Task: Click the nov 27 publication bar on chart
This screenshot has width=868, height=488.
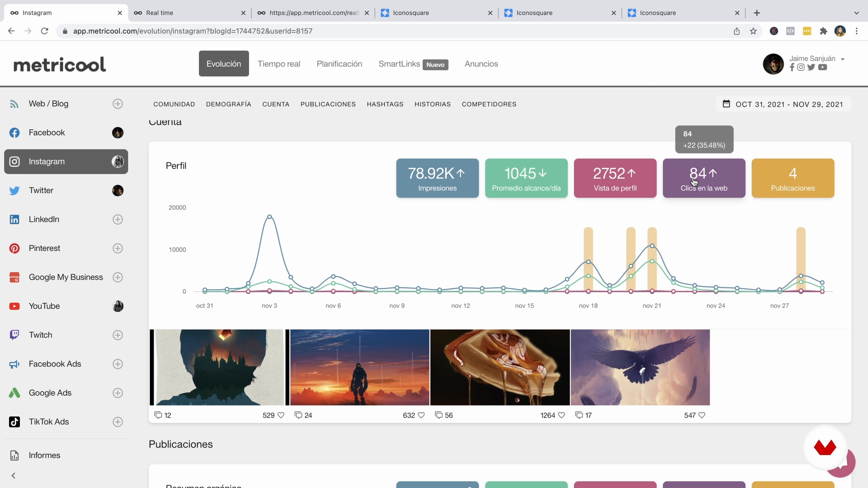Action: [x=801, y=259]
